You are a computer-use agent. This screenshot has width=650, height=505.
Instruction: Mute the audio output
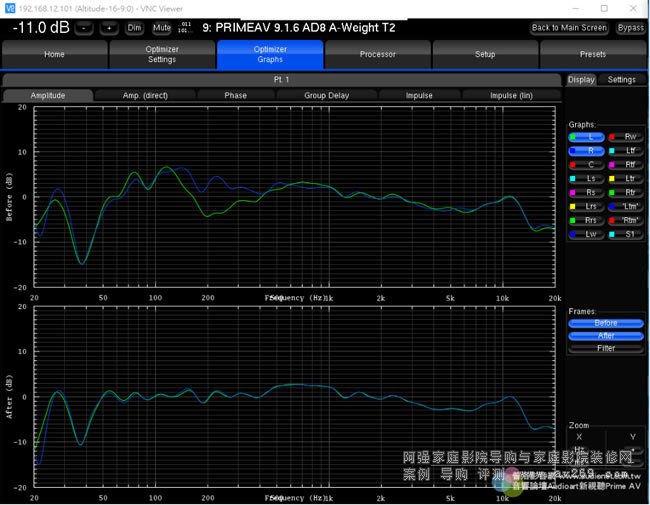[162, 28]
